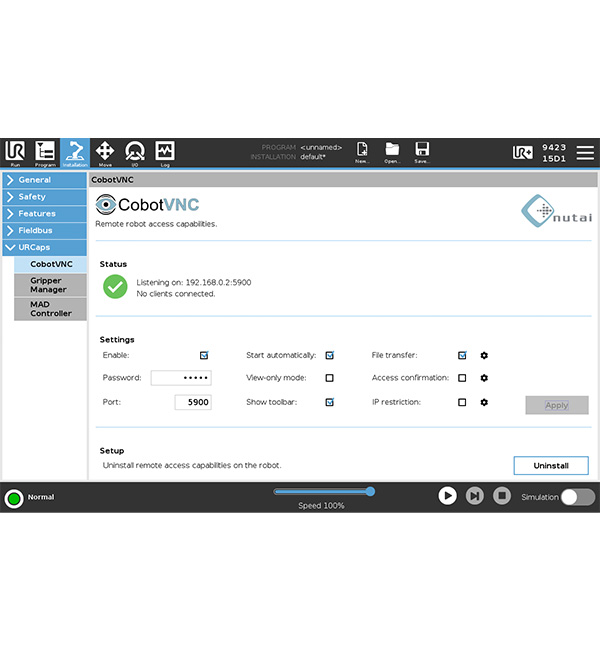Click the CobotVNC eye logo
600x650 pixels.
click(105, 204)
